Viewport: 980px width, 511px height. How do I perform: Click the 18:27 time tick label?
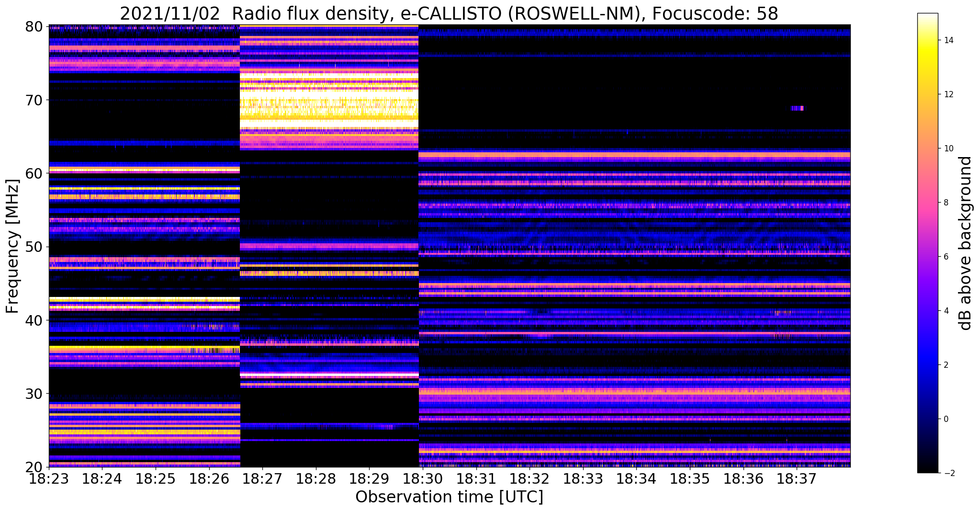(262, 478)
